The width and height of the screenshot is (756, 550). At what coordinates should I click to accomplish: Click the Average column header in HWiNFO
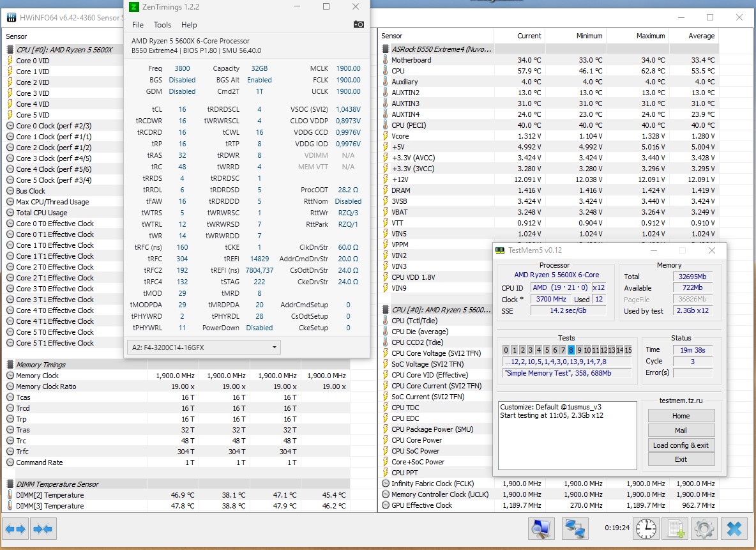click(x=702, y=36)
